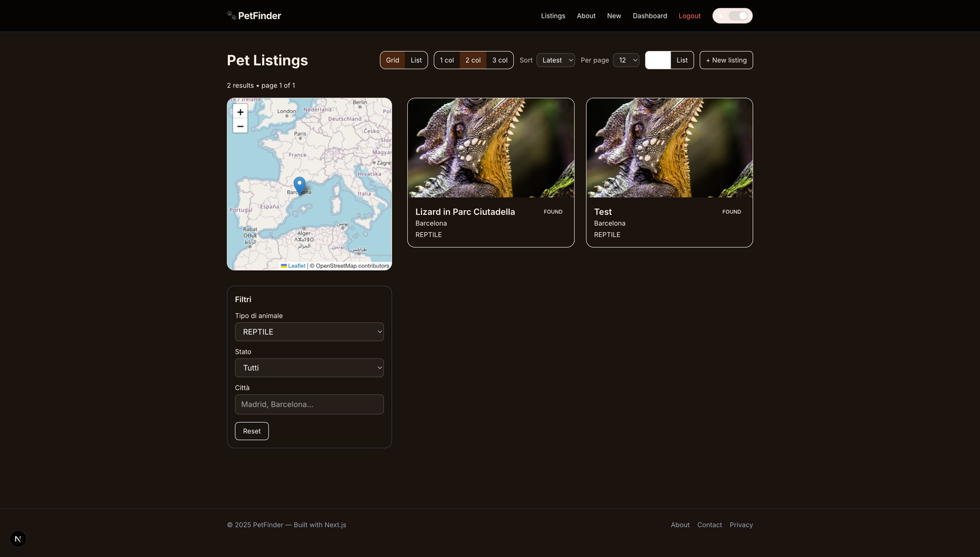This screenshot has width=980, height=557.
Task: Click the + New listing button
Action: coord(726,60)
